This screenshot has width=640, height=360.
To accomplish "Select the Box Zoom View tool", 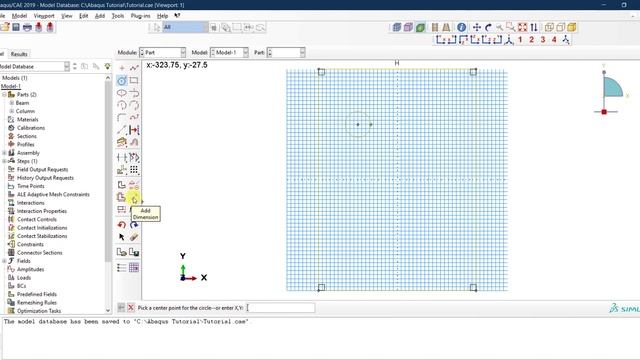I will coord(511,27).
